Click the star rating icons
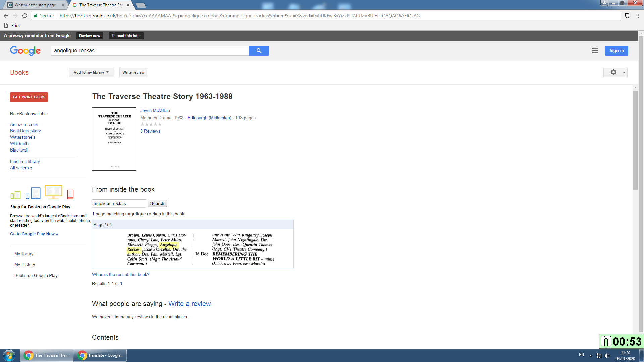 coord(151,124)
